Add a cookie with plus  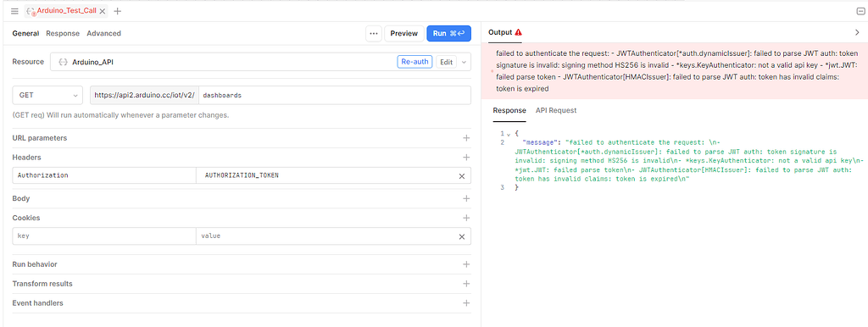click(466, 218)
